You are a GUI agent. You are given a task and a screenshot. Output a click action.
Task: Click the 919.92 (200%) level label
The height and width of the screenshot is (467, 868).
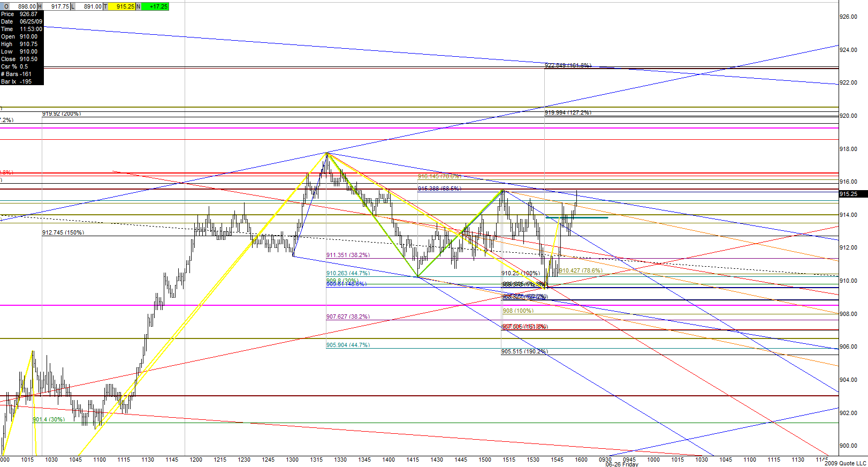tap(62, 114)
